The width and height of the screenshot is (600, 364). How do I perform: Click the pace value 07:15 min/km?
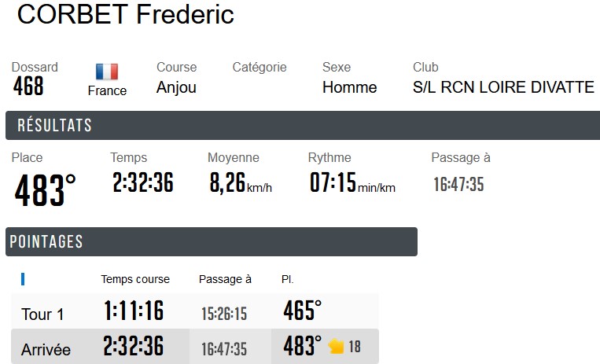tap(352, 184)
